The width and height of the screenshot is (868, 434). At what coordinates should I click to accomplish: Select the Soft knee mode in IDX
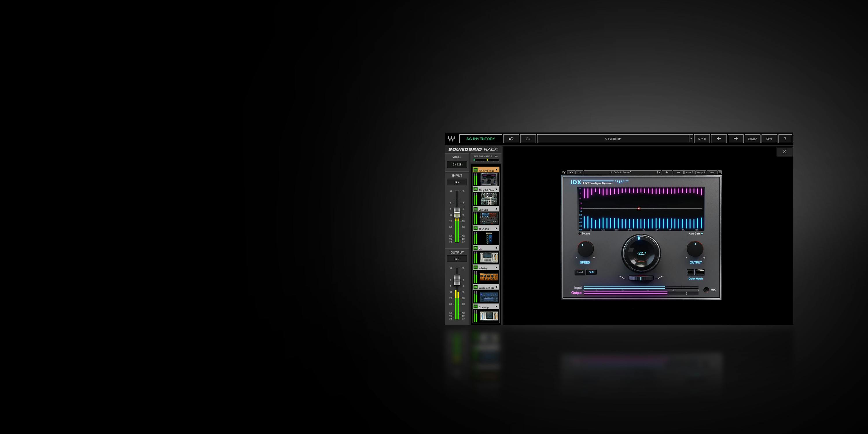tap(591, 272)
